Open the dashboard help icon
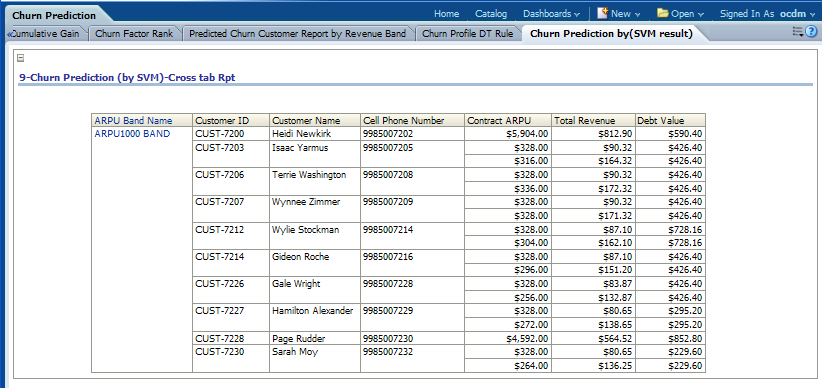This screenshot has width=822, height=388. coord(812,32)
